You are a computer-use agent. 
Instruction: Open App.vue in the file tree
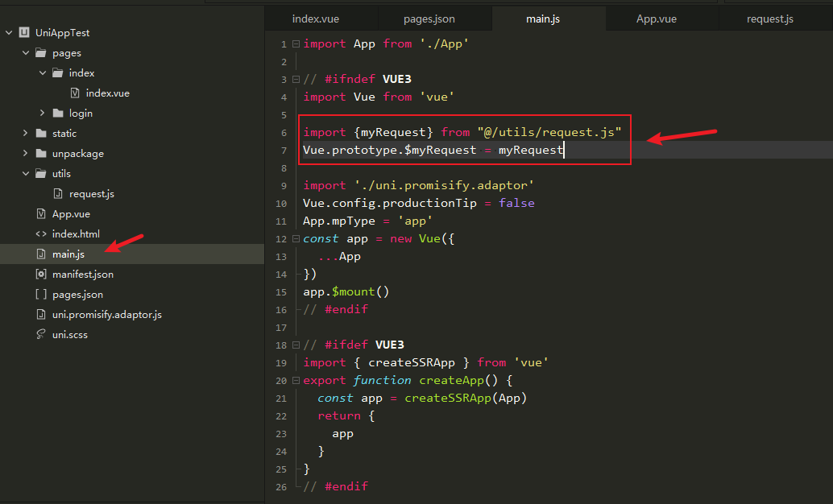71,214
